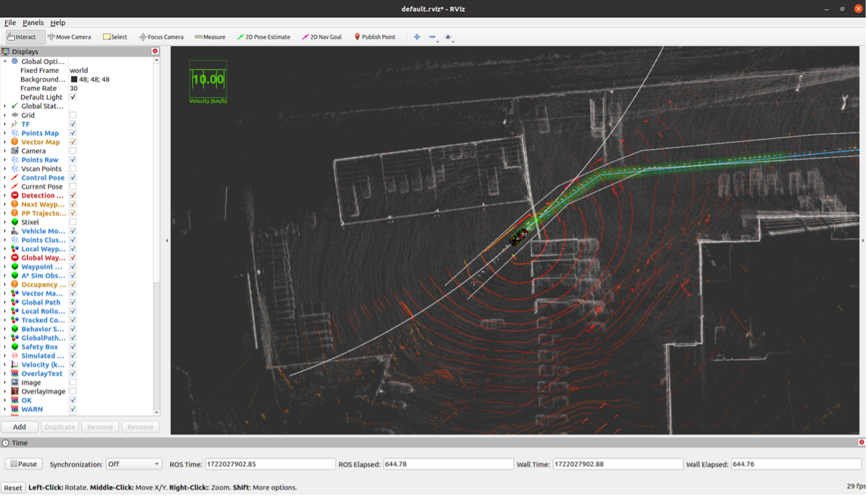Select the 2D Pose Estimate tool
This screenshot has width=868, height=496.
(263, 37)
